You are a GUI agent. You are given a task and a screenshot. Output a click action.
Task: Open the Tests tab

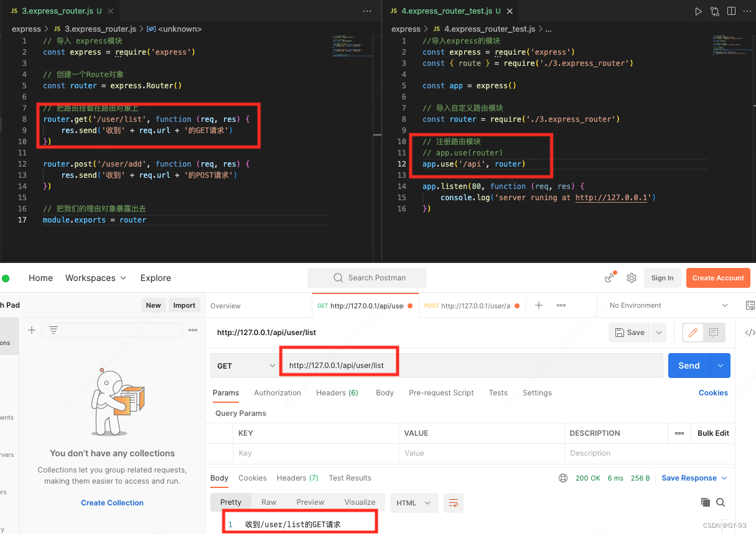point(498,393)
